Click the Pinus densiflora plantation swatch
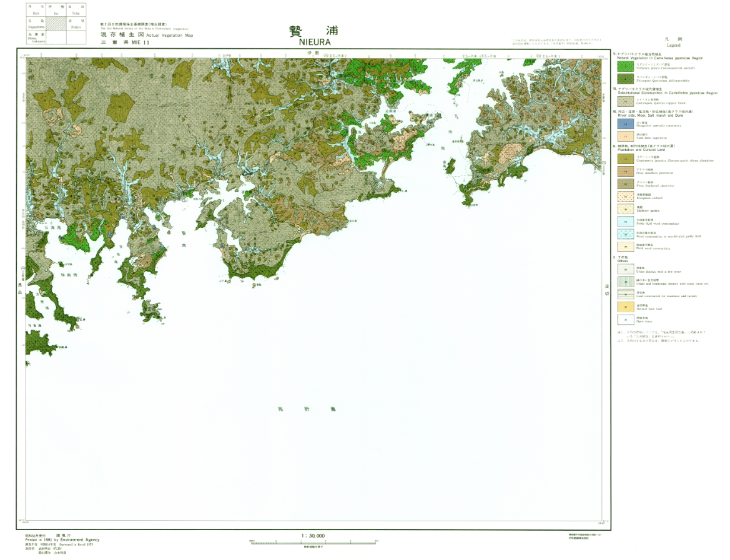Image resolution: width=730 pixels, height=560 pixels. [625, 171]
